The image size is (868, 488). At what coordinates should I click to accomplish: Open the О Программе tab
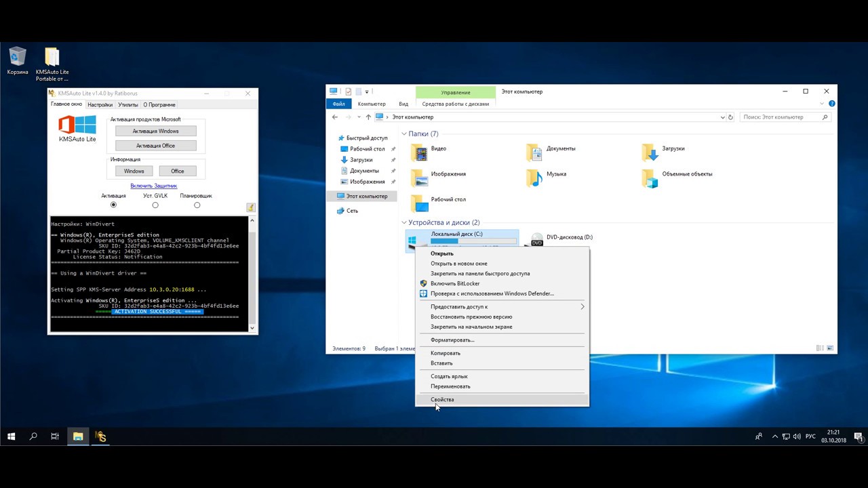159,105
